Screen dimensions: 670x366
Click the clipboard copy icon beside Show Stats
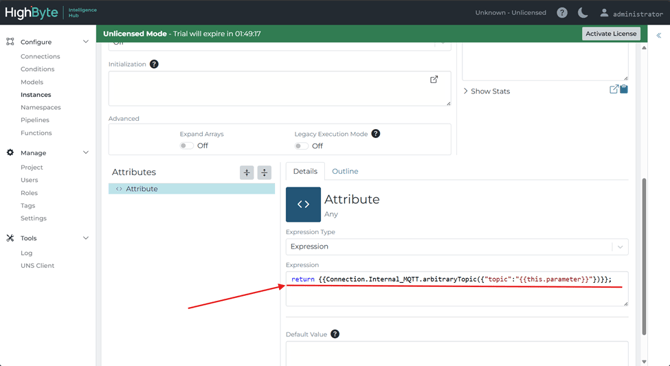624,89
